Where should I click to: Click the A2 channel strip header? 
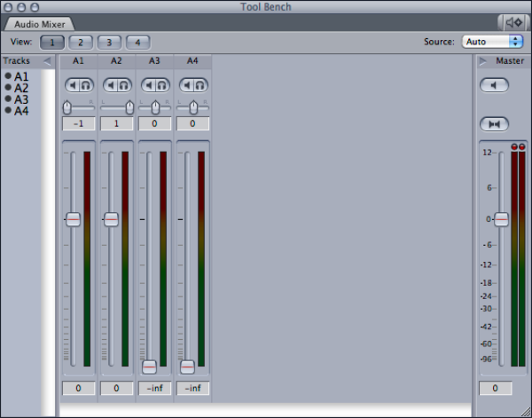pyautogui.click(x=117, y=61)
